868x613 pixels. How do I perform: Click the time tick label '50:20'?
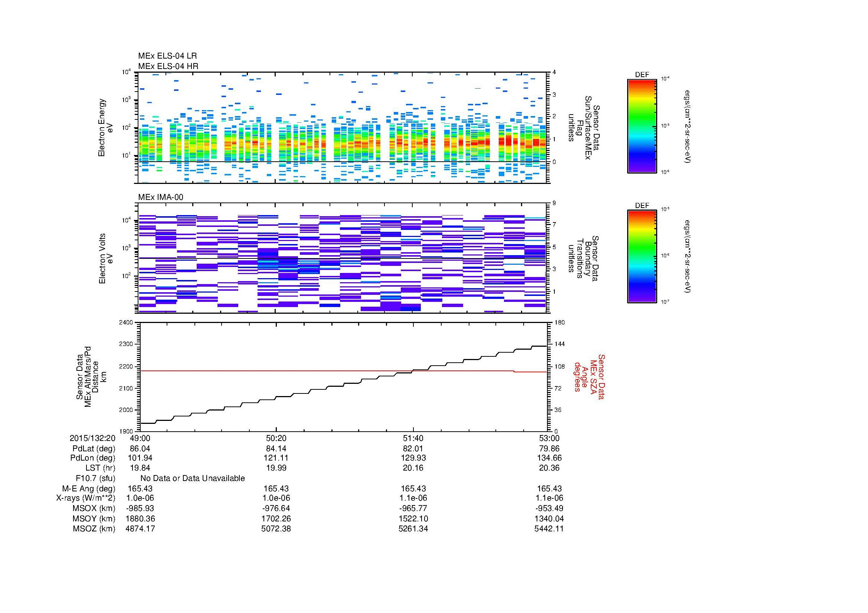click(276, 438)
